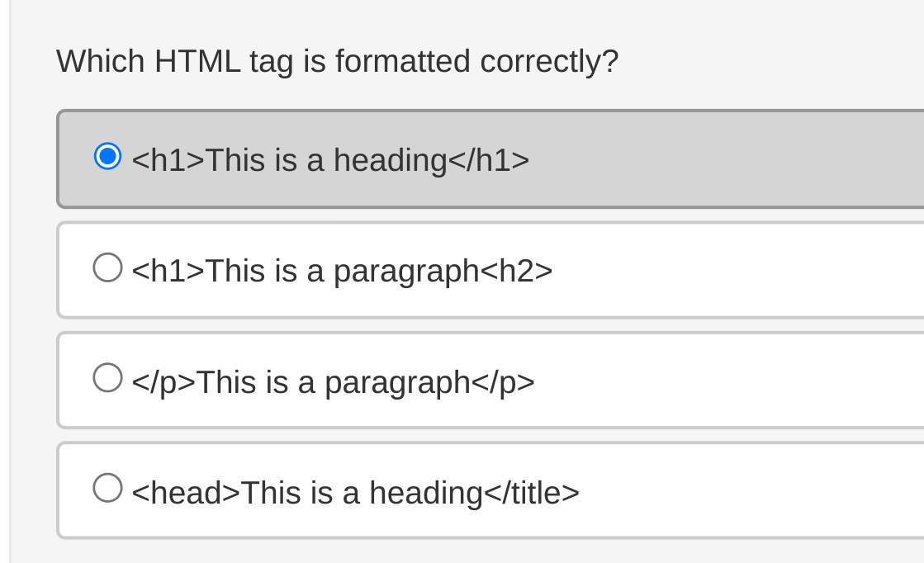This screenshot has width=924, height=563.
Task: Click the "<head>This is a heading</title>" answer label
Action: pyautogui.click(x=356, y=492)
